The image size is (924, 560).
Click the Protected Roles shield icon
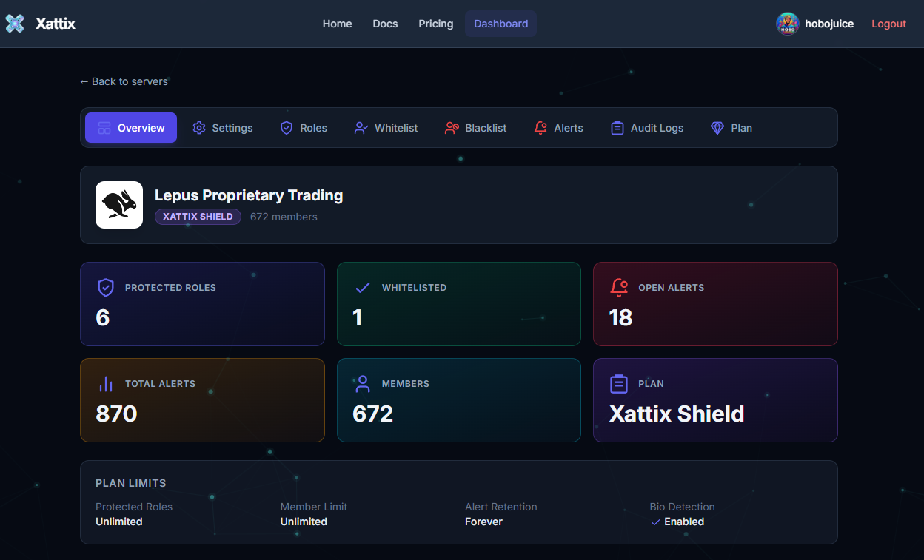106,287
